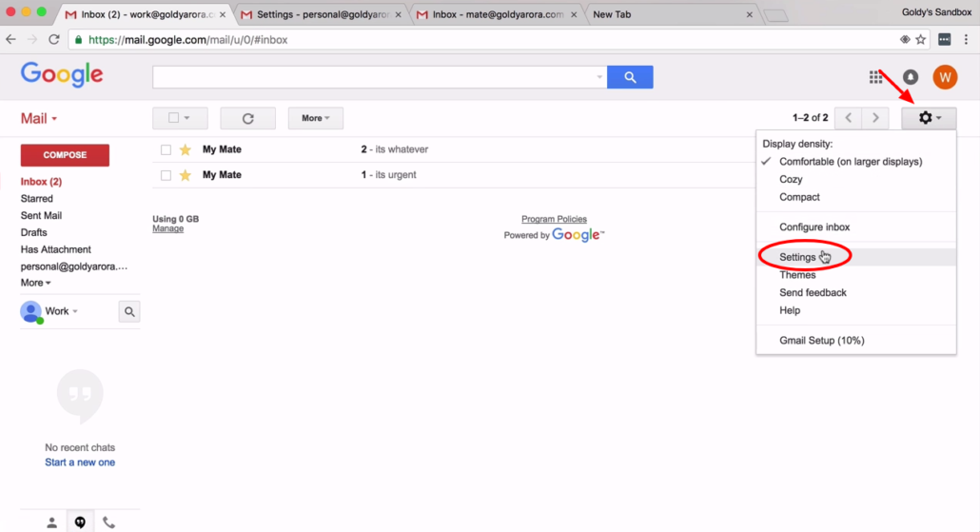Image resolution: width=980 pixels, height=532 pixels.
Task: Show contacts tab person icon
Action: pyautogui.click(x=52, y=522)
